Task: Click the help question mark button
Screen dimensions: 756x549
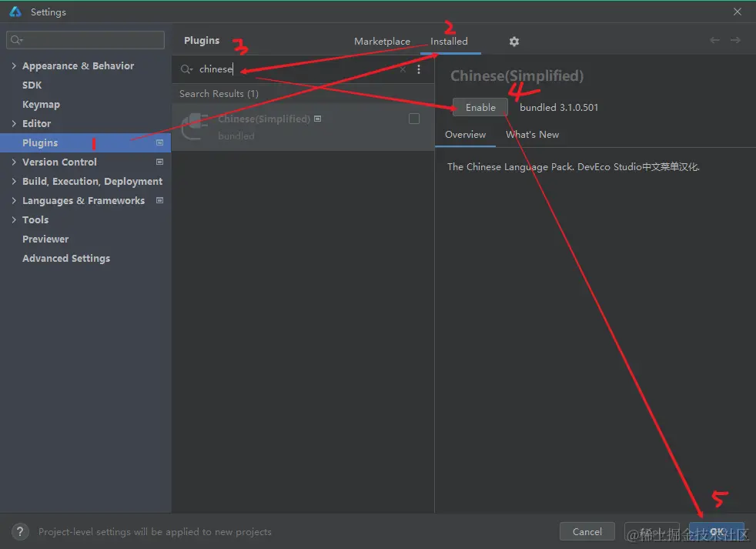Action: 20,531
